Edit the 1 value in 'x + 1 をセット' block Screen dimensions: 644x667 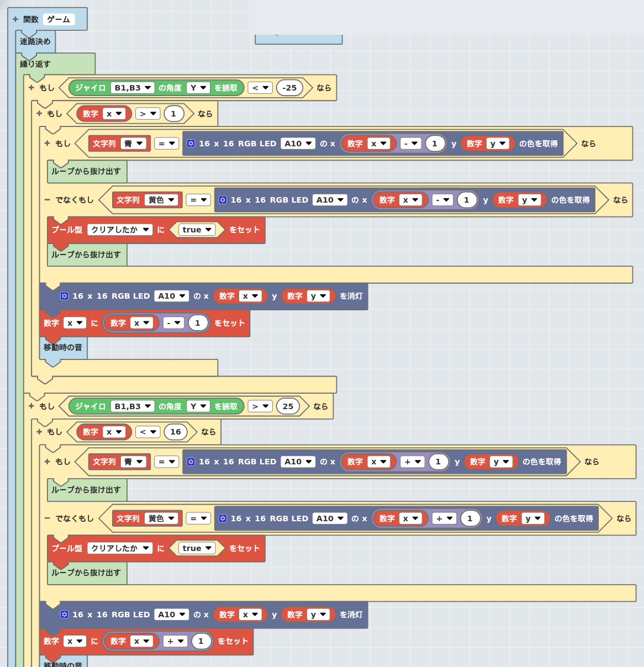pos(201,641)
